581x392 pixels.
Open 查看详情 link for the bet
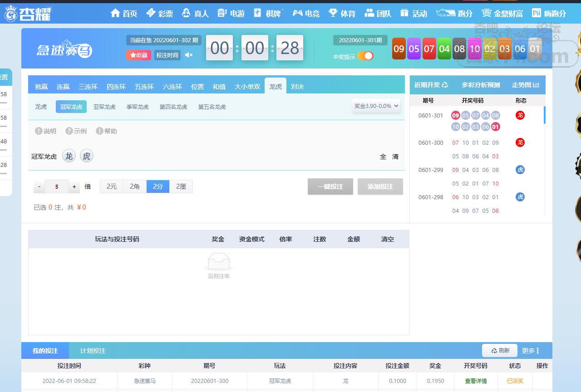click(x=475, y=381)
